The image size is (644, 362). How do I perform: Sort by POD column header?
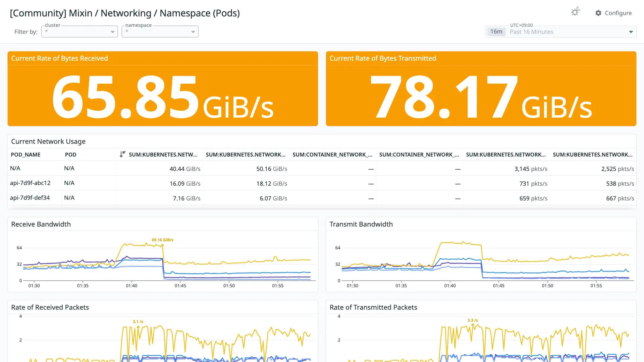[70, 155]
